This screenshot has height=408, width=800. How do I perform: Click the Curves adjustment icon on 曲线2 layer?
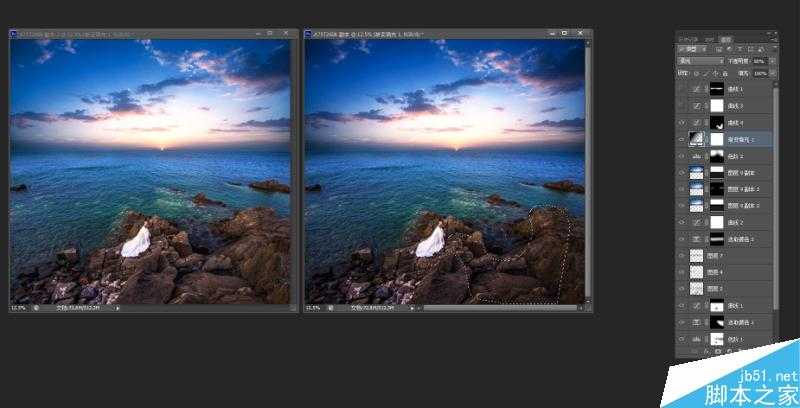tap(697, 222)
